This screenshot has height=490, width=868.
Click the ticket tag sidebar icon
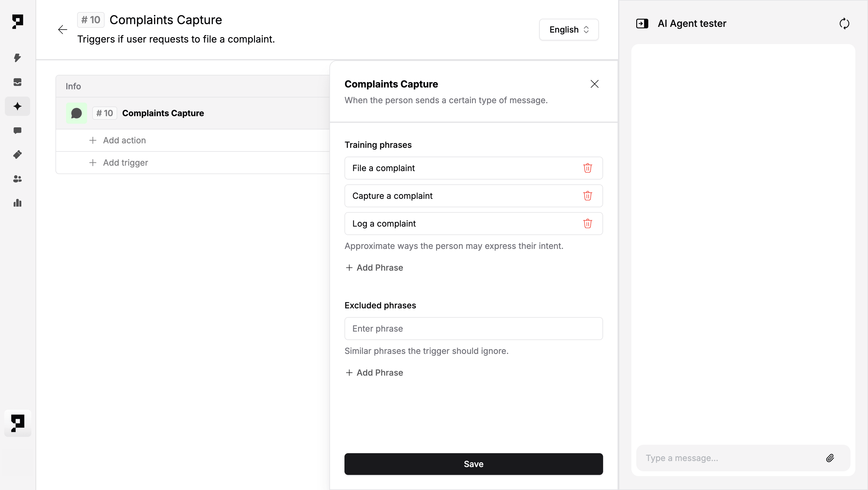[17, 154]
